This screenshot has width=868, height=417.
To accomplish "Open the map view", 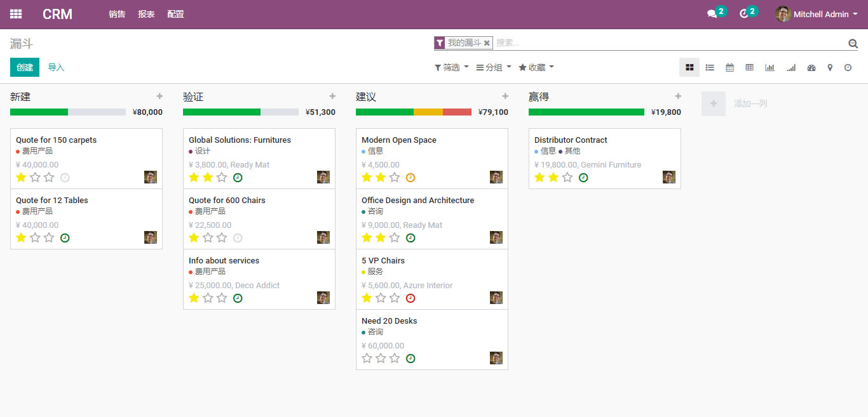I will (x=830, y=67).
